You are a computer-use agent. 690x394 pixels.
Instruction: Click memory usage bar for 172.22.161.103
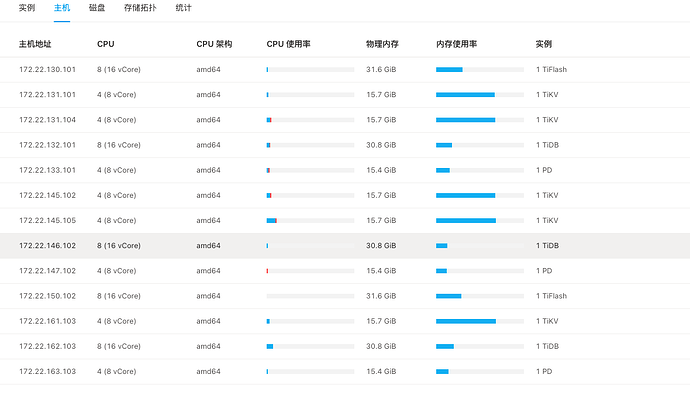point(480,321)
